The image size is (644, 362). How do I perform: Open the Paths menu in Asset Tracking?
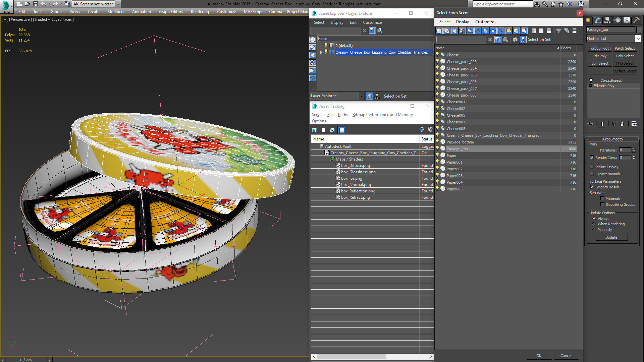point(343,115)
